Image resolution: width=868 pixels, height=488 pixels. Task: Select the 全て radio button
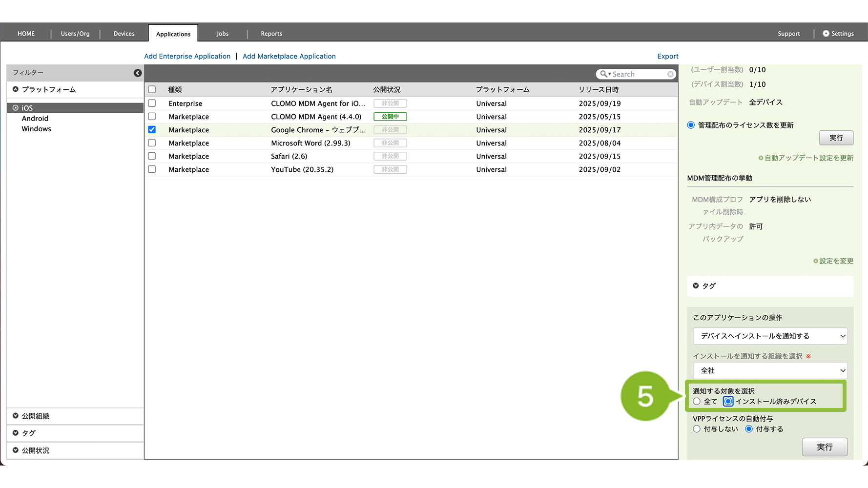point(697,402)
